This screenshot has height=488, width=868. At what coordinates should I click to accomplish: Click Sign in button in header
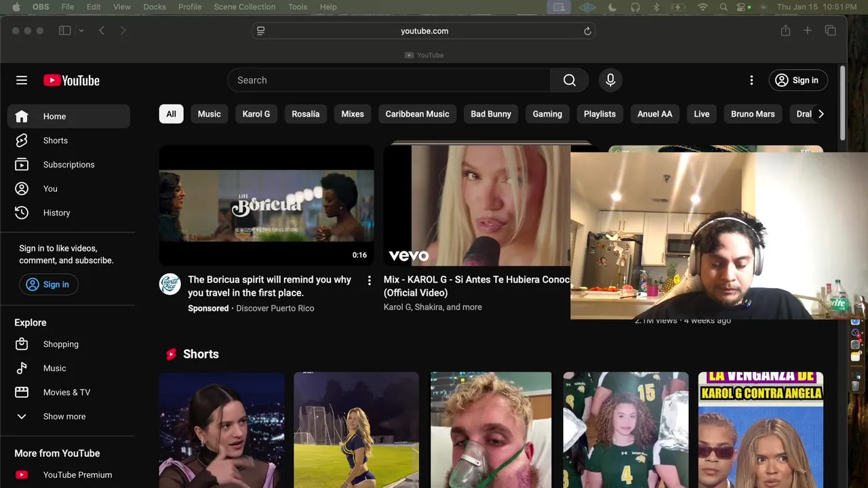point(798,80)
